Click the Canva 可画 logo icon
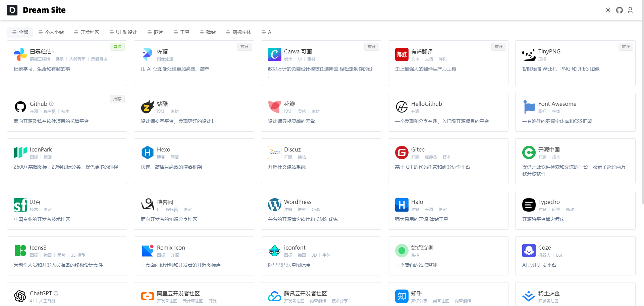 [x=275, y=54]
